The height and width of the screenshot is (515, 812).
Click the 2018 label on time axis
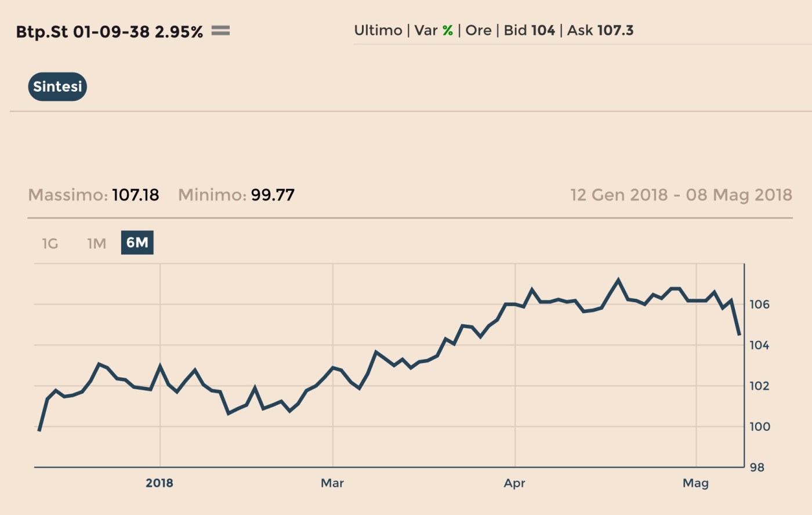pyautogui.click(x=159, y=483)
